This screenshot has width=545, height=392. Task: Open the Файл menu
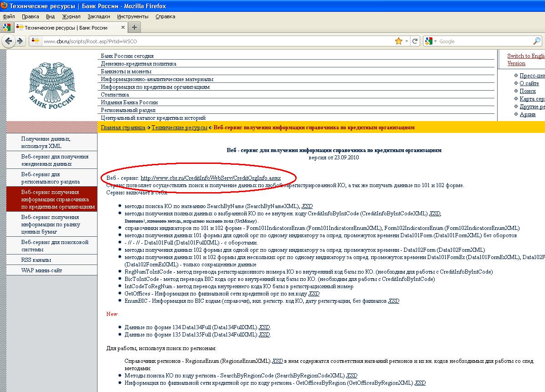point(9,16)
